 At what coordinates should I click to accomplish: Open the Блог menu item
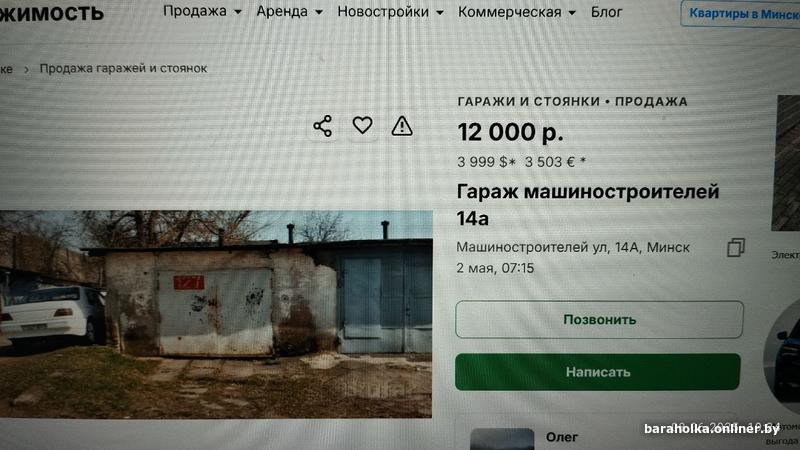click(x=606, y=12)
